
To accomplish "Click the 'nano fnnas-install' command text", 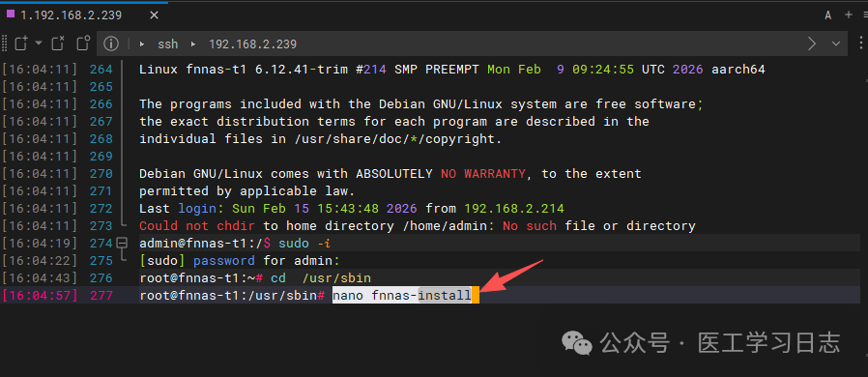I will pos(402,296).
